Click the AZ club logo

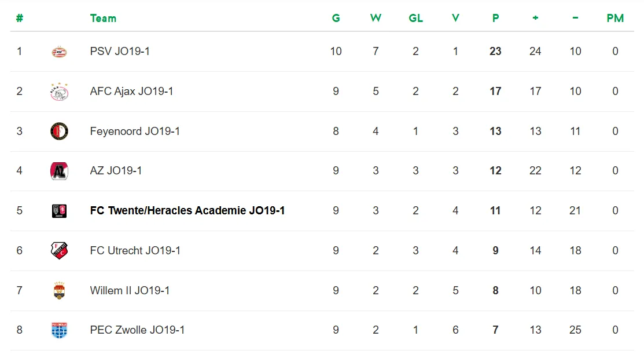pos(59,171)
